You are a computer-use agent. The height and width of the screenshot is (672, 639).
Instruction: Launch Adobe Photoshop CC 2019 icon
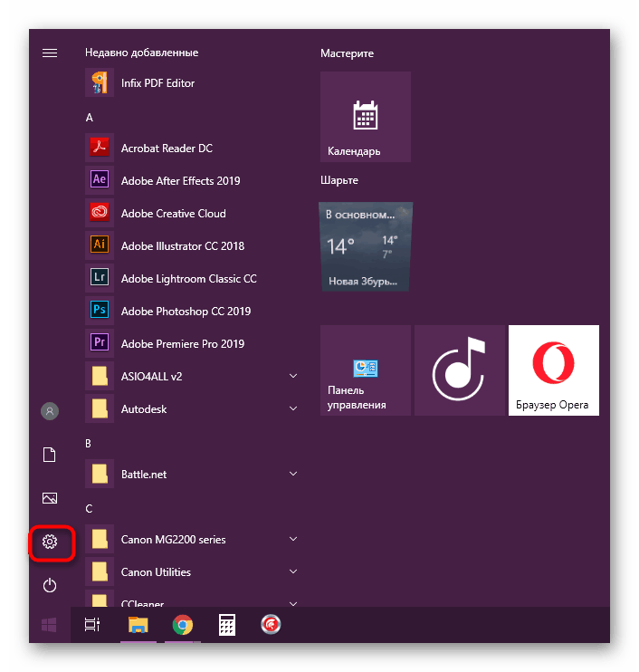coord(100,311)
